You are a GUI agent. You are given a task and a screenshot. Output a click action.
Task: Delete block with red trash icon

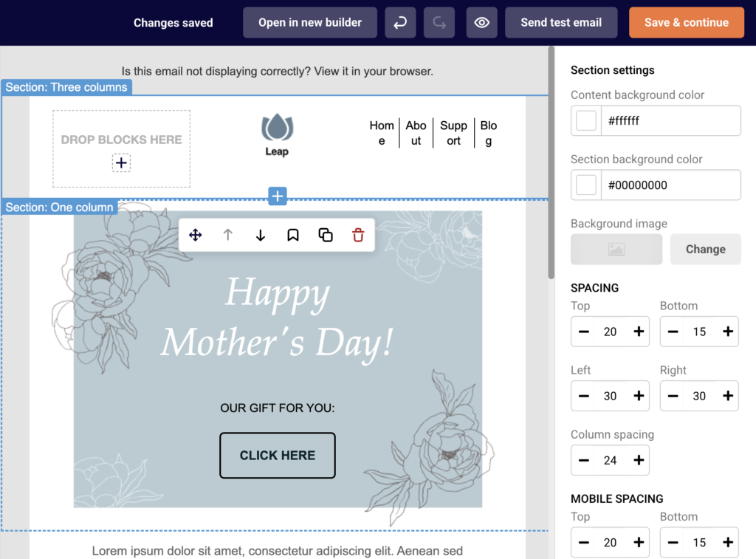358,235
